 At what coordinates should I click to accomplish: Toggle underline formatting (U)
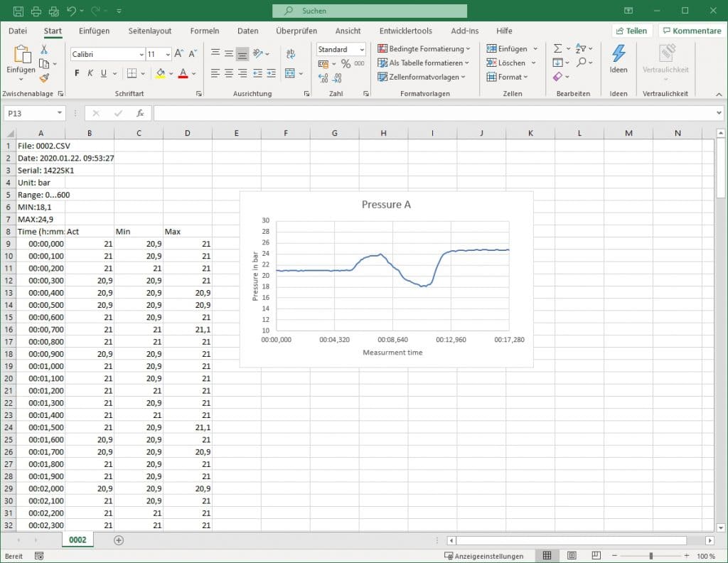104,73
